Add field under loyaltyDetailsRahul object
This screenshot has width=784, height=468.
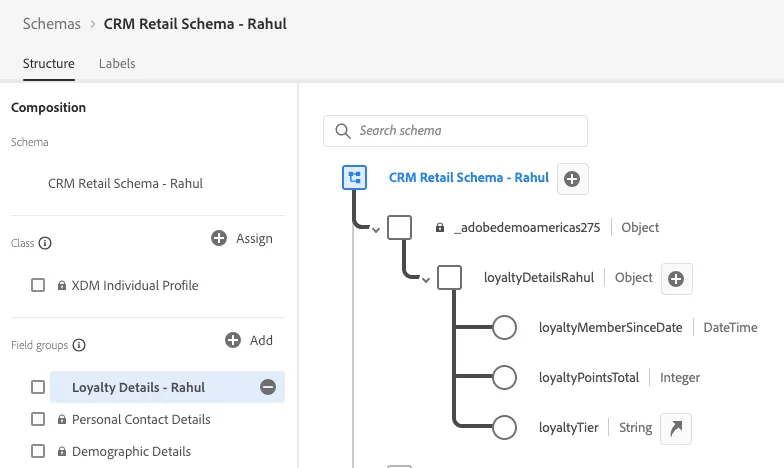click(676, 278)
